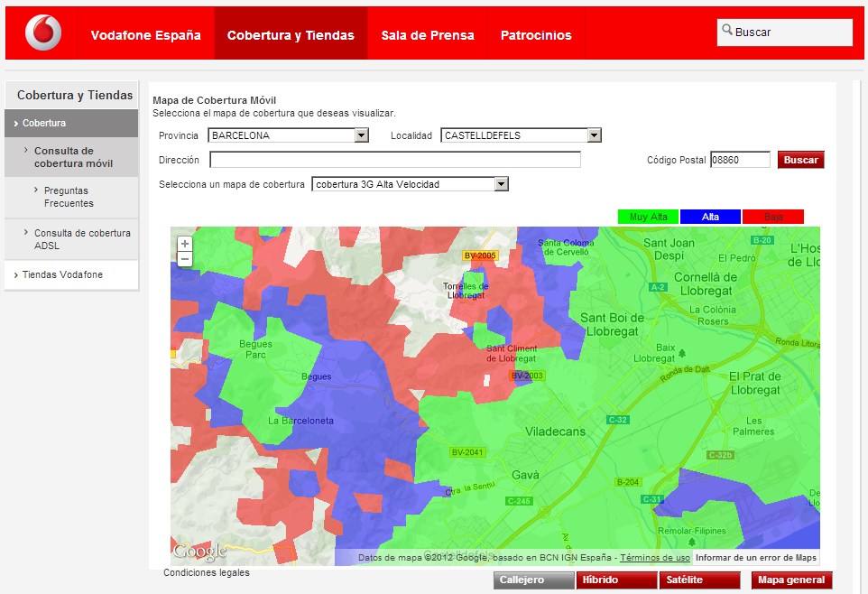The width and height of the screenshot is (868, 594).
Task: Click Gavà label on the map
Action: tap(525, 475)
